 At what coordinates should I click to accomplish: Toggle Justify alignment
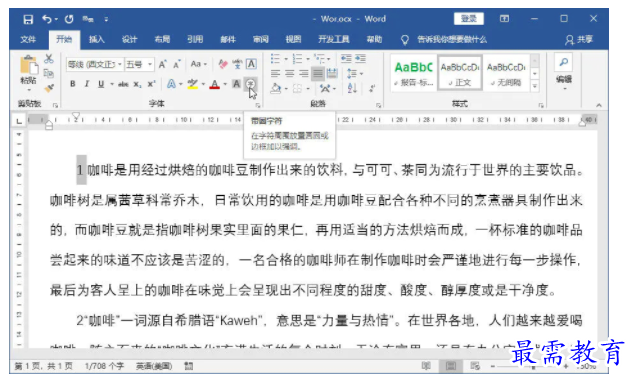point(318,73)
